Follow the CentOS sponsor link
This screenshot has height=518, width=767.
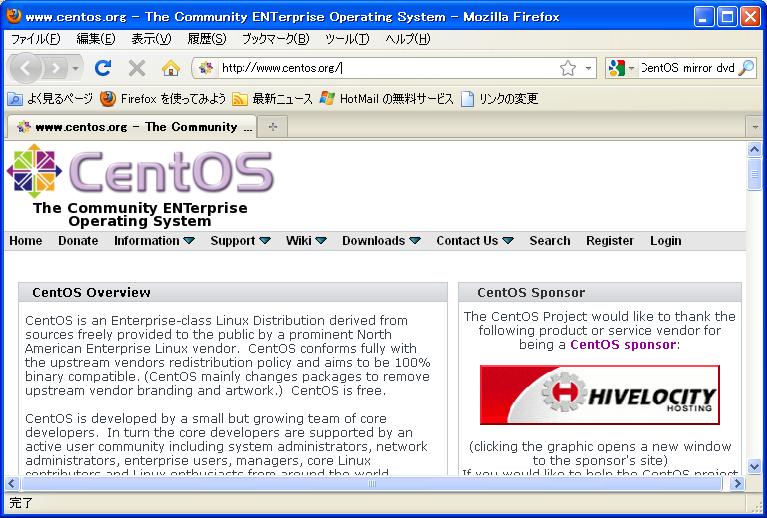click(623, 344)
